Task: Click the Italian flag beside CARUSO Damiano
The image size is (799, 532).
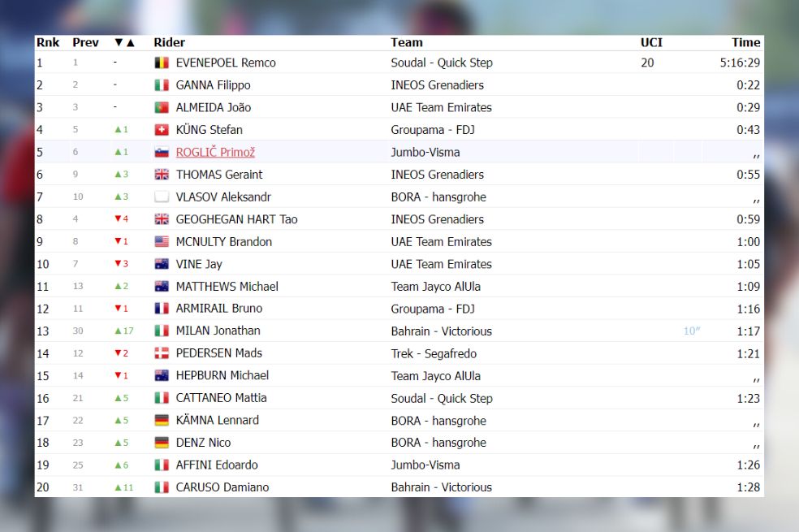Action: pos(162,487)
